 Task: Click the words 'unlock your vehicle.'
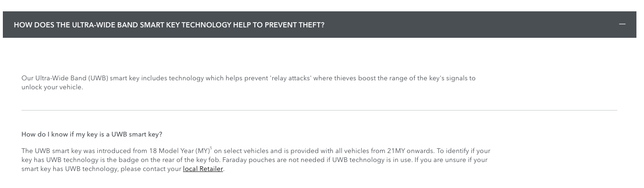(52, 87)
